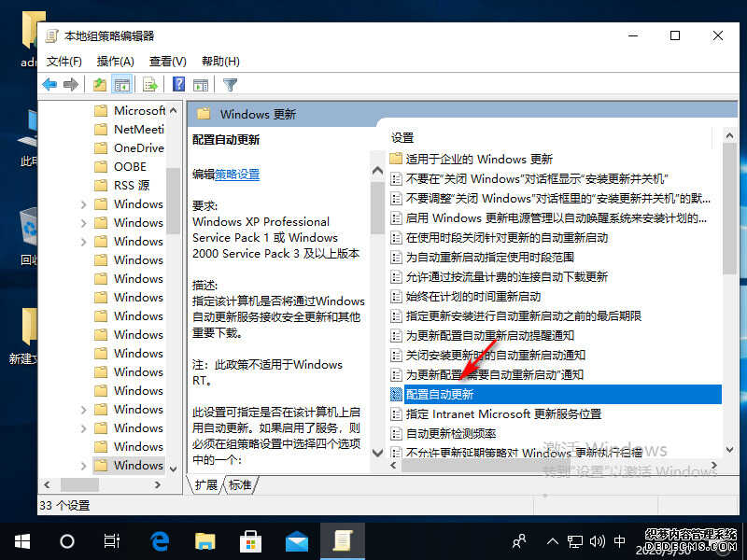The height and width of the screenshot is (560, 747).
Task: Open Cortana circle on taskbar
Action: point(67,541)
